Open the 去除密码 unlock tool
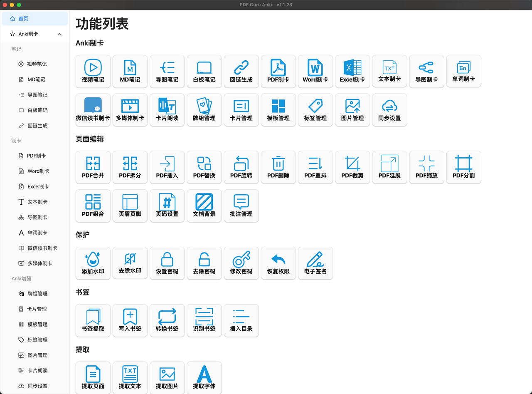The width and height of the screenshot is (532, 394). click(204, 263)
